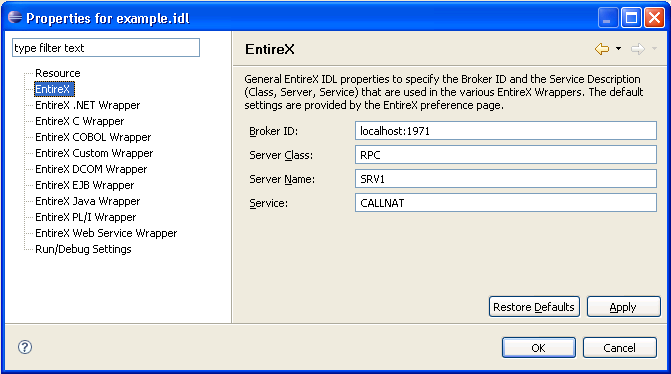This screenshot has height=374, width=671.
Task: Click the forward navigation arrow icon
Action: tap(638, 49)
